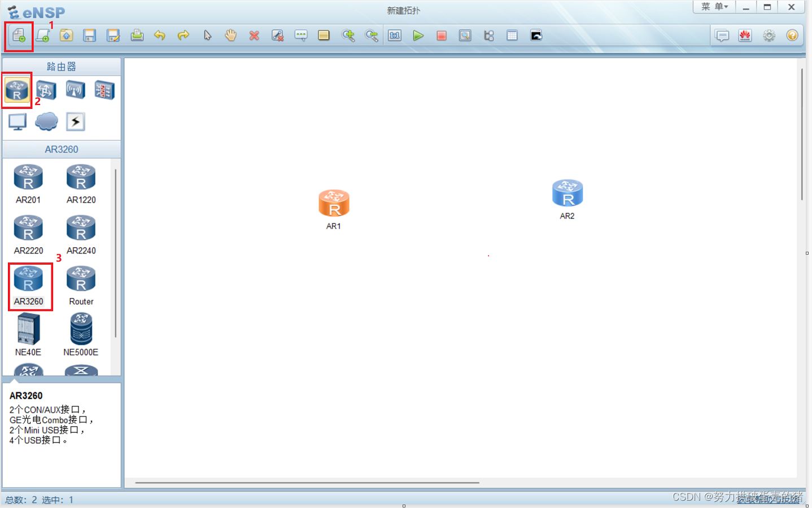
Task: Add a text note with the text tool
Action: 301,36
